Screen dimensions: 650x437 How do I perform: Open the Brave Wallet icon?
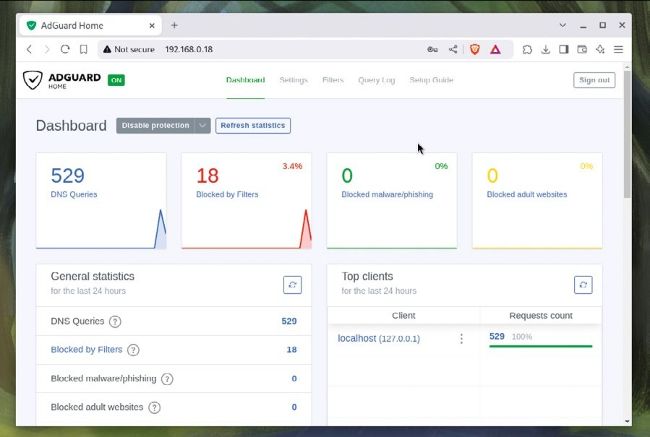pyautogui.click(x=582, y=49)
